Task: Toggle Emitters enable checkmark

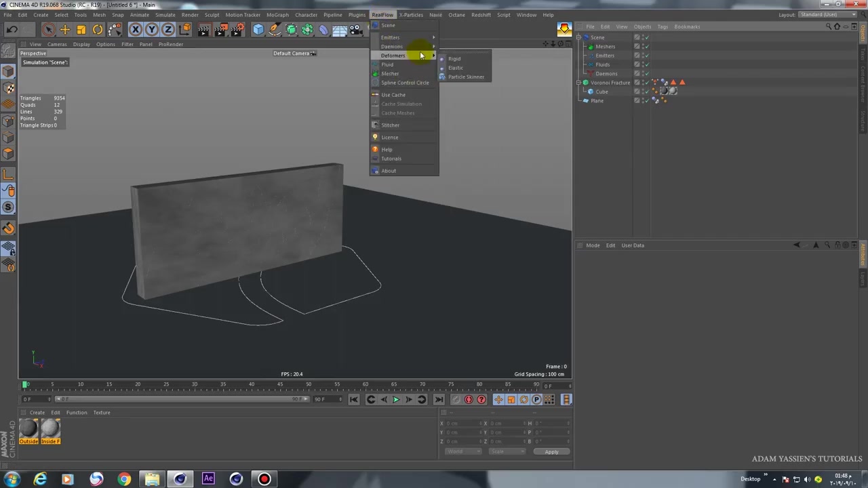Action: tap(646, 56)
